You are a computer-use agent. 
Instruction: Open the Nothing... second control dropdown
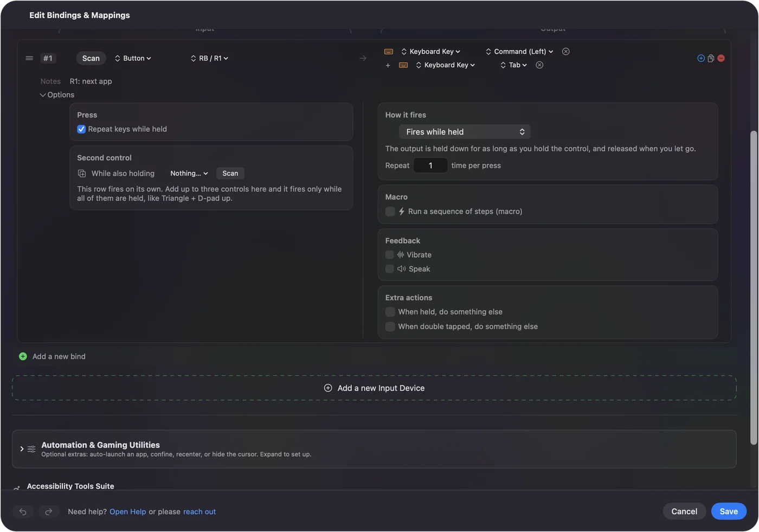(189, 174)
